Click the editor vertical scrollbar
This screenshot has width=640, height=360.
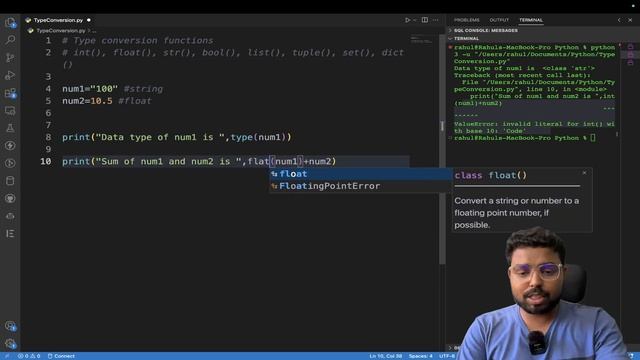click(x=442, y=149)
